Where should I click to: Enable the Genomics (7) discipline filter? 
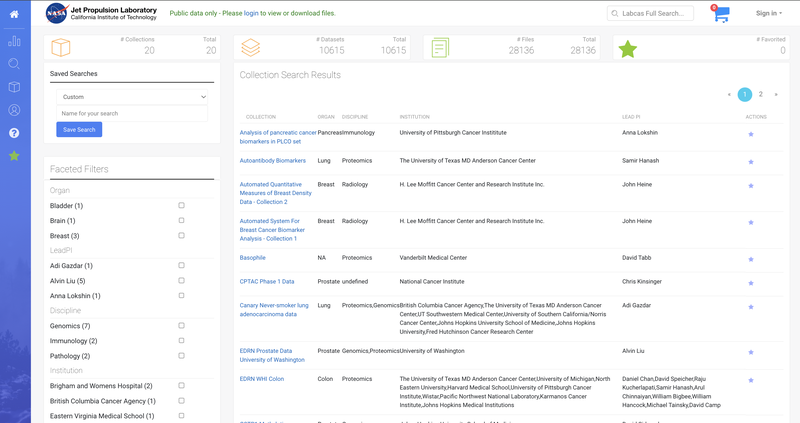coord(181,326)
